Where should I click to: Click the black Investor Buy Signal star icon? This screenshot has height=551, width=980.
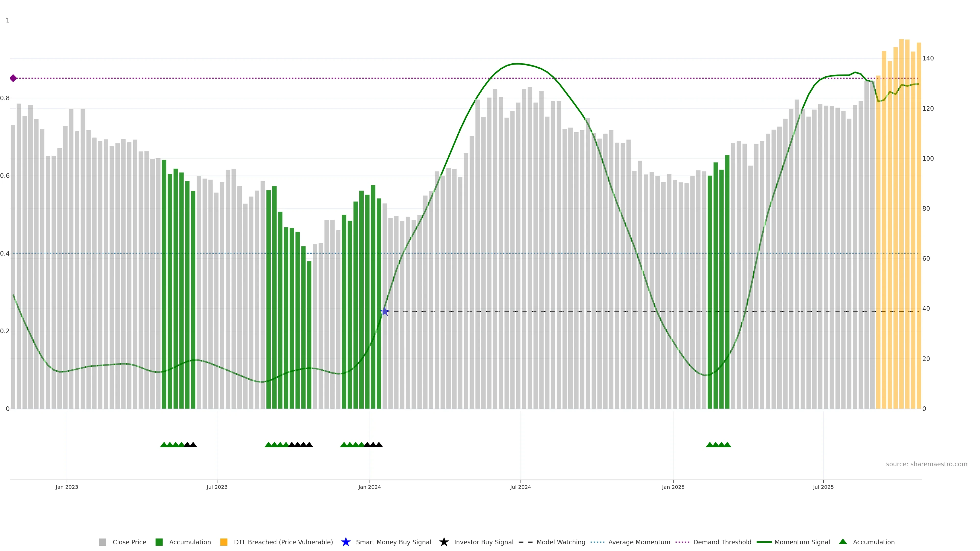444,542
